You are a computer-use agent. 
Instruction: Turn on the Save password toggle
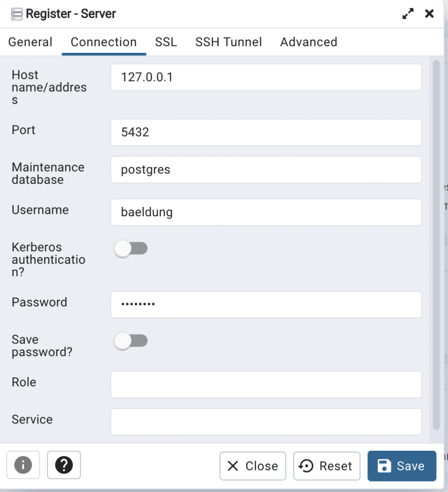[x=131, y=341]
